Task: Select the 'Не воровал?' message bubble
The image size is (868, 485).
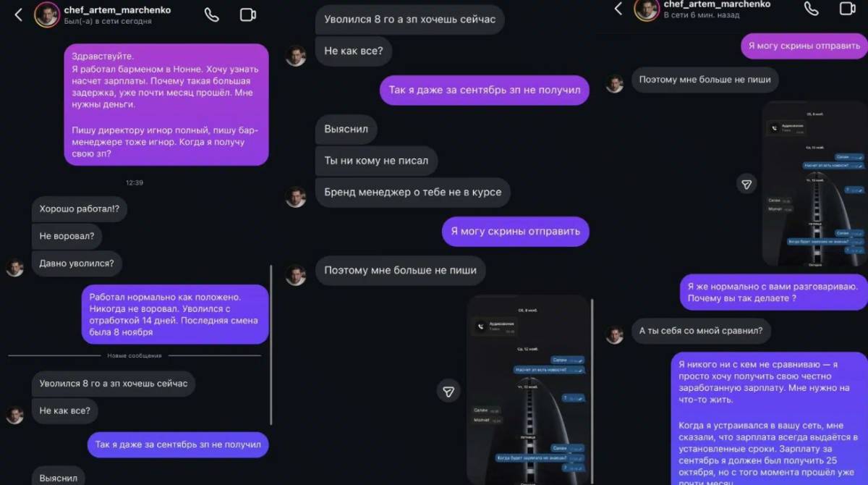Action: [x=67, y=236]
